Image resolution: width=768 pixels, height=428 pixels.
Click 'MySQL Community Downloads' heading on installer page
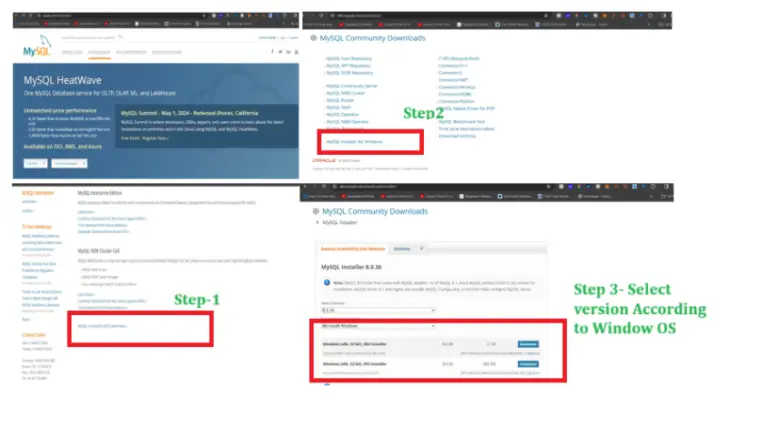point(375,211)
